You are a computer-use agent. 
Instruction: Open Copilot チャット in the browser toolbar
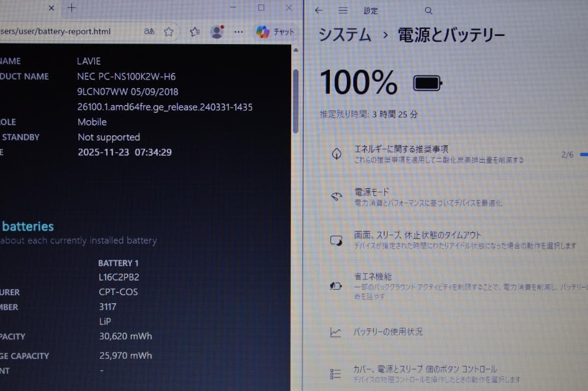263,32
